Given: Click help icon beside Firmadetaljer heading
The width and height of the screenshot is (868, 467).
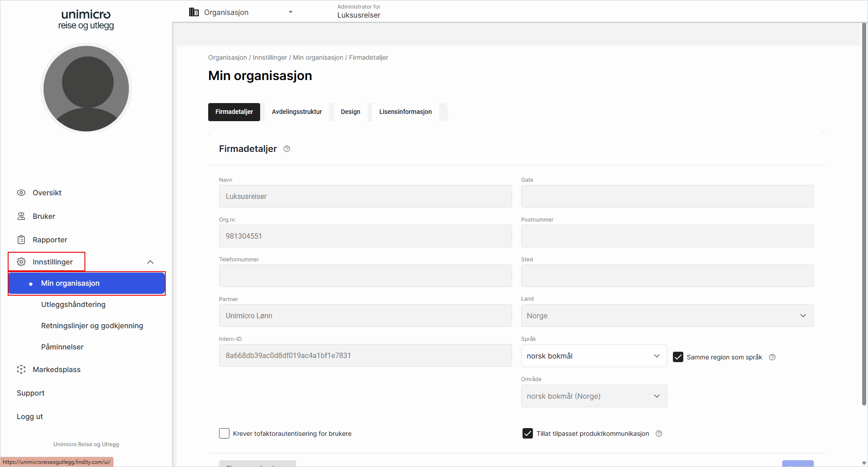Looking at the screenshot, I should click(x=287, y=149).
